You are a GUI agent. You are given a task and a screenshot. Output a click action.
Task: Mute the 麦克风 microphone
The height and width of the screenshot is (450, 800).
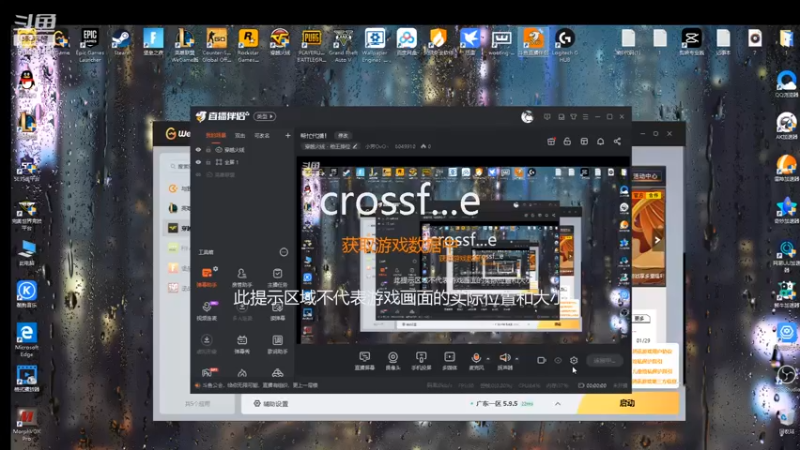[476, 358]
